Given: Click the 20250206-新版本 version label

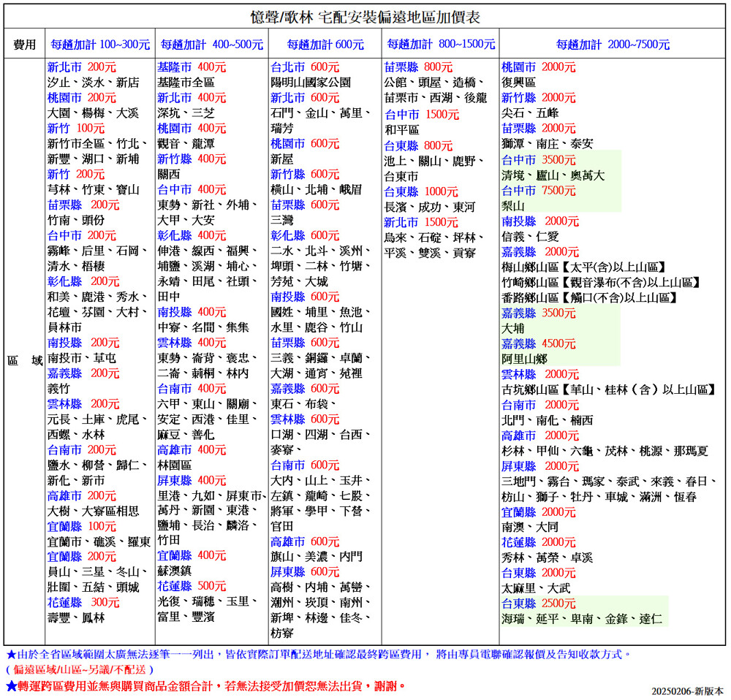Looking at the screenshot, I should coord(687,690).
